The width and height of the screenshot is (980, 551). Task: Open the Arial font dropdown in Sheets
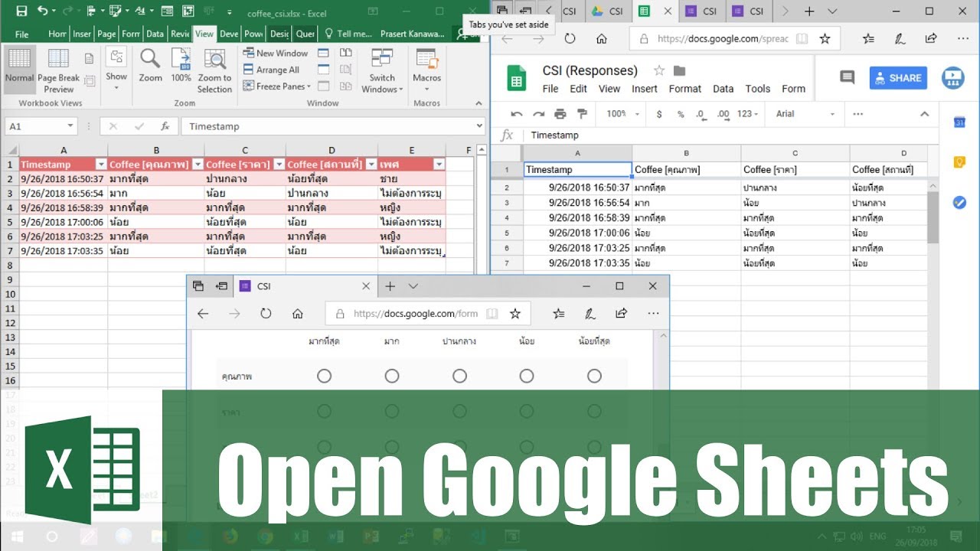coord(805,114)
